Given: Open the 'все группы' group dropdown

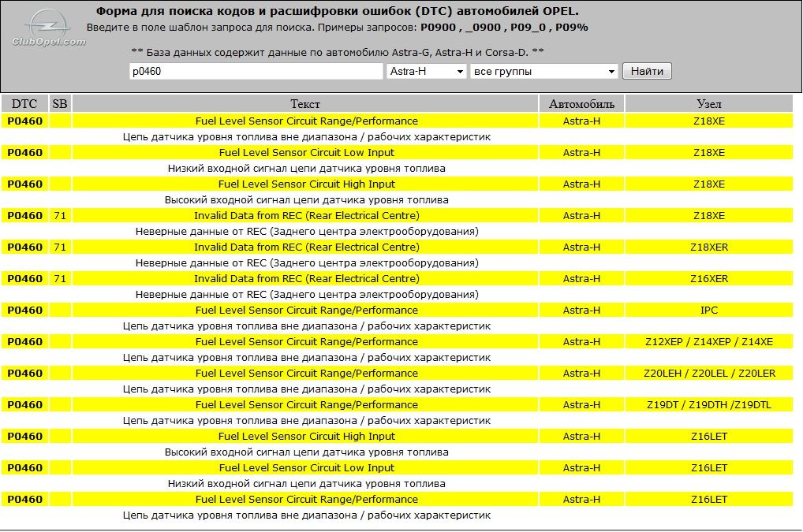Looking at the screenshot, I should click(543, 71).
